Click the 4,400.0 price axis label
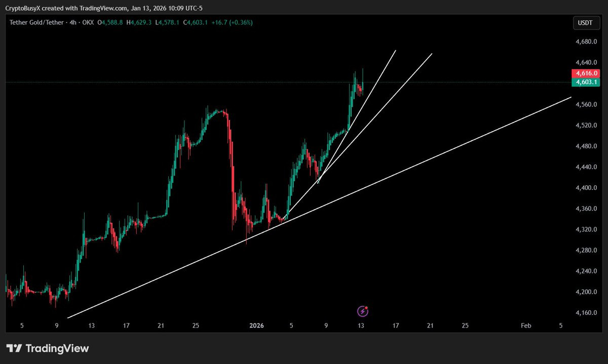 click(587, 188)
